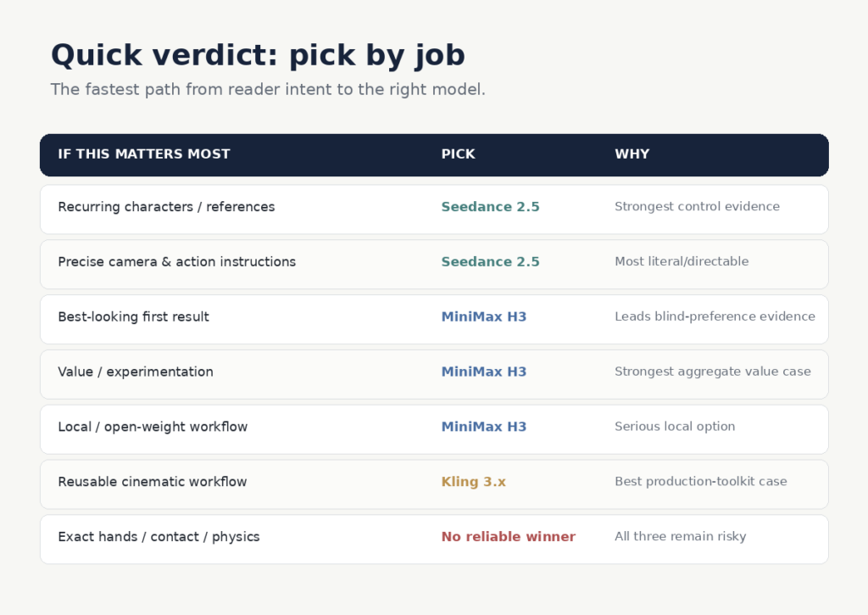868x615 pixels.
Task: Select the 'IF THIS MATTERS MOST' column header
Action: 144,154
